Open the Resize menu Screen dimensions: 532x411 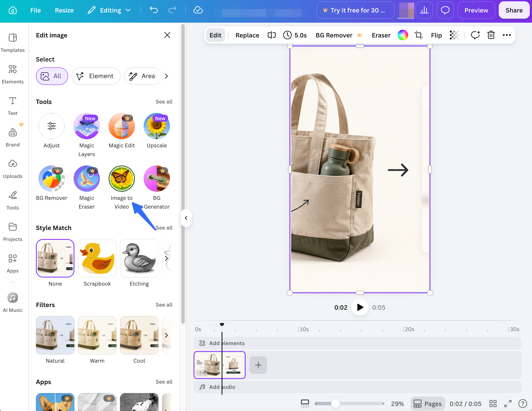64,10
